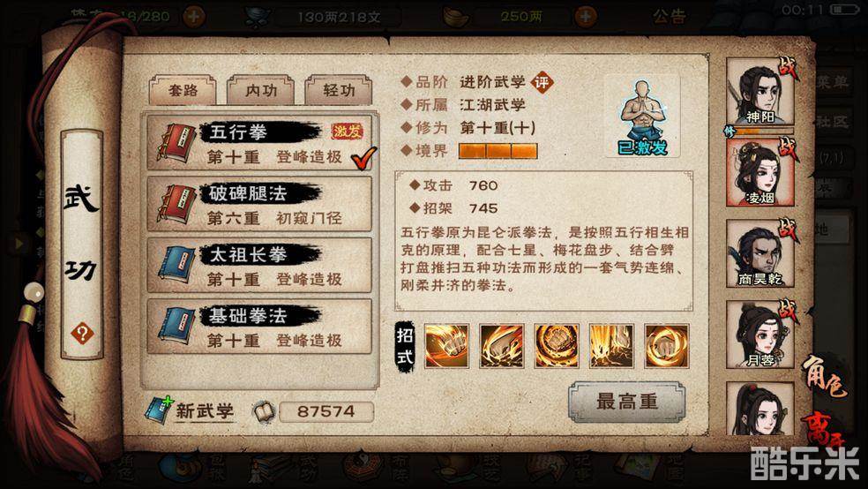868x489 pixels.
Task: Select the second flaming punch skill icon
Action: (502, 346)
